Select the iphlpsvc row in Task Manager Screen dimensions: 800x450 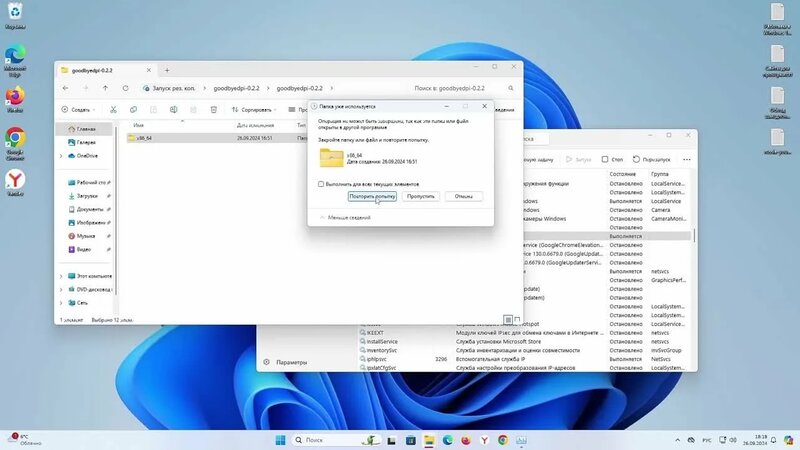point(523,359)
